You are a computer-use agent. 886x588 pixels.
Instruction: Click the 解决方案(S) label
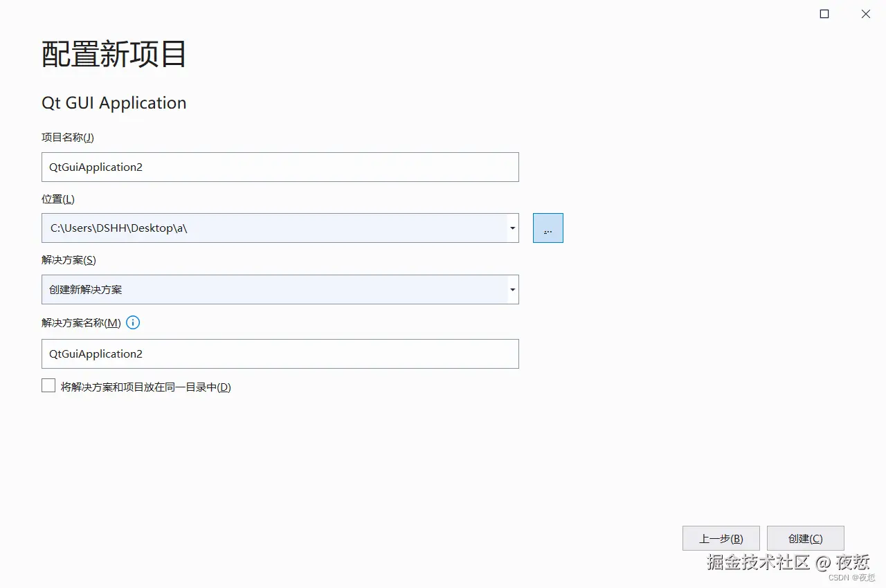tap(69, 260)
